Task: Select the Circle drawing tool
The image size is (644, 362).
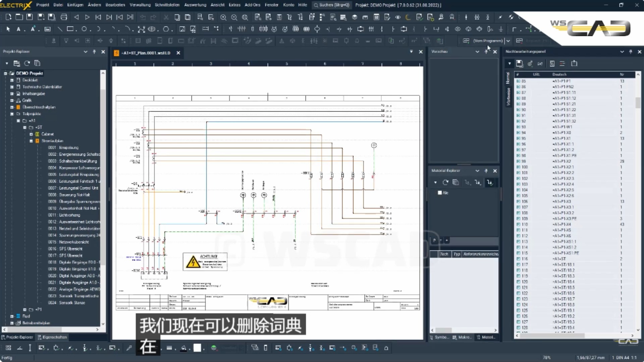Action: (x=84, y=29)
